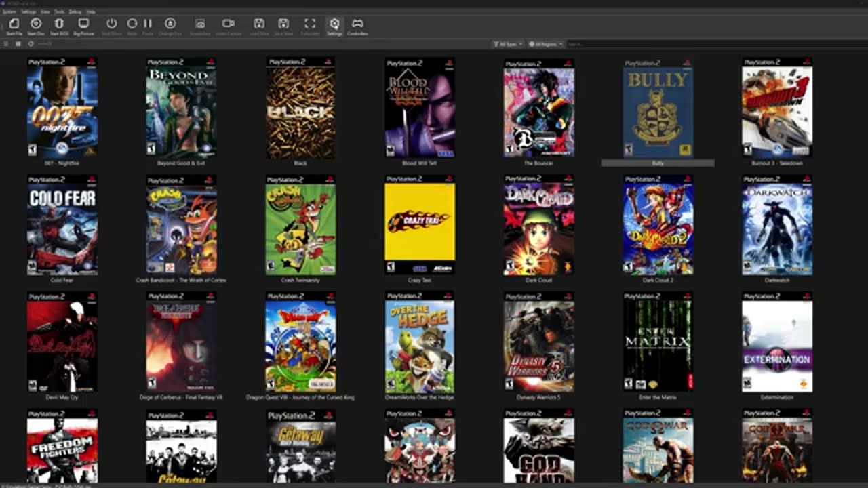This screenshot has width=868, height=488.
Task: Select the Crash Twinsanity cover
Action: click(300, 225)
